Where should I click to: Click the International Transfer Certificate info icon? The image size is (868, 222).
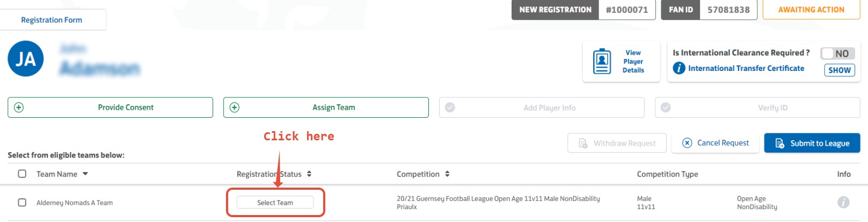pos(679,68)
